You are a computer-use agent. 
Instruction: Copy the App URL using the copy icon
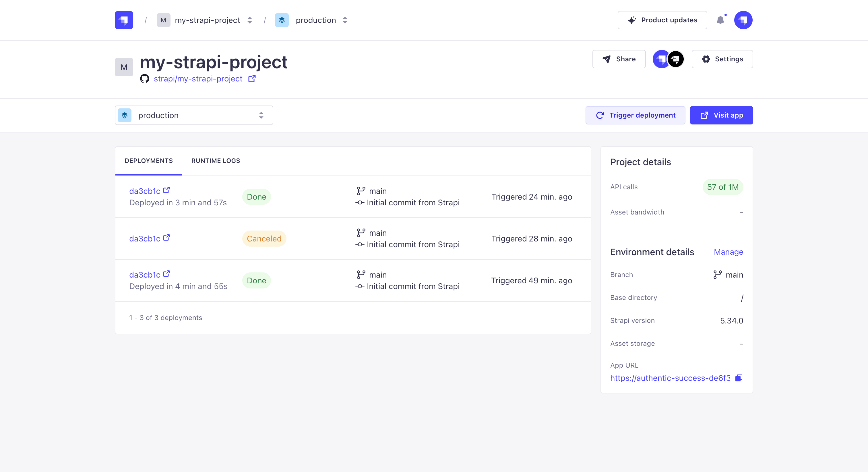click(738, 378)
